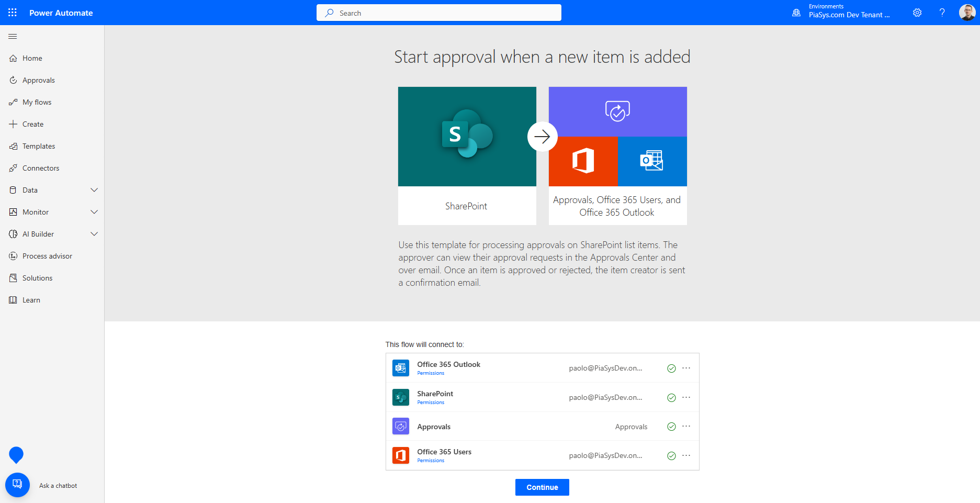
Task: Navigate to Templates in the sidebar
Action: click(x=13, y=146)
